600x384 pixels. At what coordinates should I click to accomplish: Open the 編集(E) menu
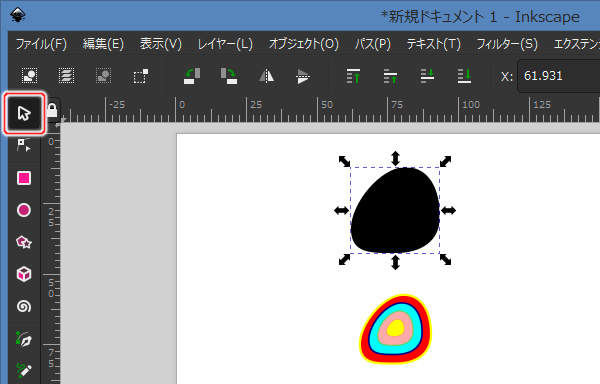coord(103,44)
